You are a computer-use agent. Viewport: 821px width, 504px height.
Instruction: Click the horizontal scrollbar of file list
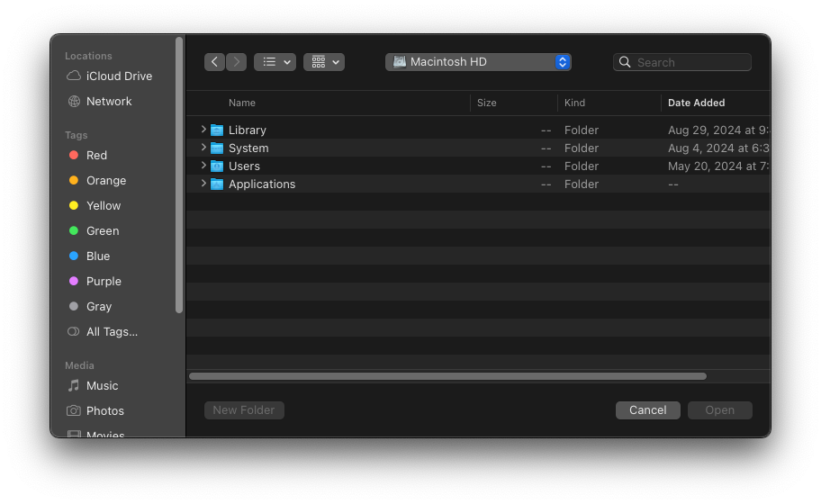447,376
